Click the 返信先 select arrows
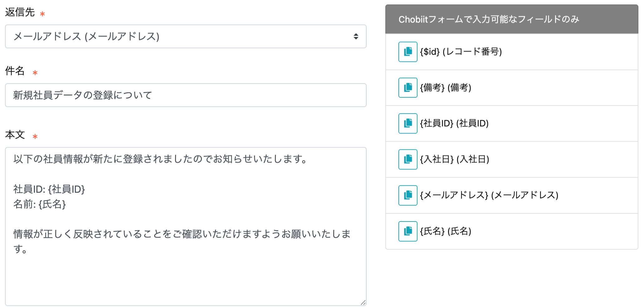Viewport: 644px width, 307px height. pyautogui.click(x=356, y=37)
